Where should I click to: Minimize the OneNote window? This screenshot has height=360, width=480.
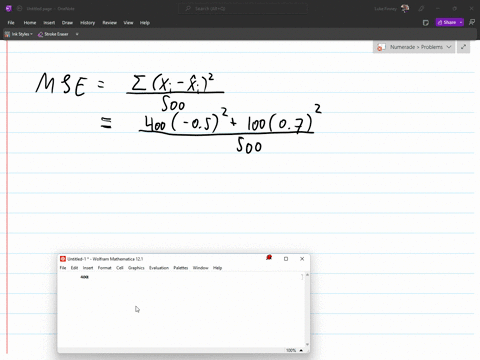[438, 8]
